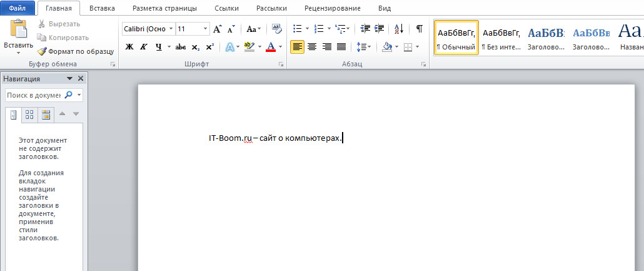Image resolution: width=644 pixels, height=271 pixels.
Task: Toggle italic К formatting
Action: (x=143, y=47)
